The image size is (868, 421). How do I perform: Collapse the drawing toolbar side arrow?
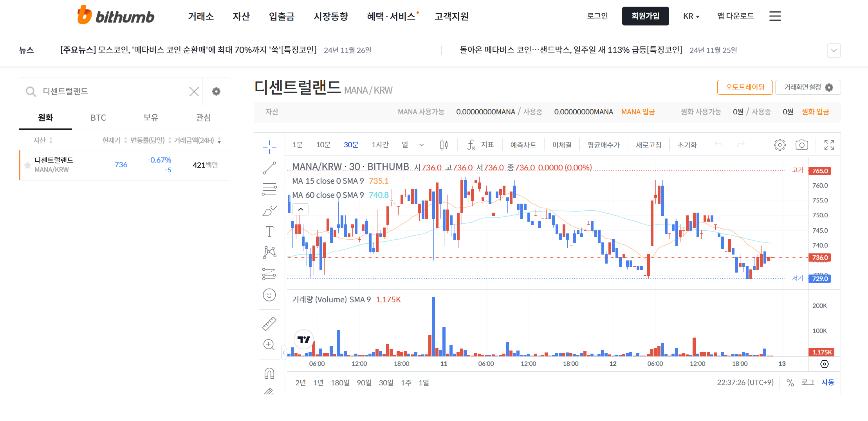pyautogui.click(x=284, y=352)
